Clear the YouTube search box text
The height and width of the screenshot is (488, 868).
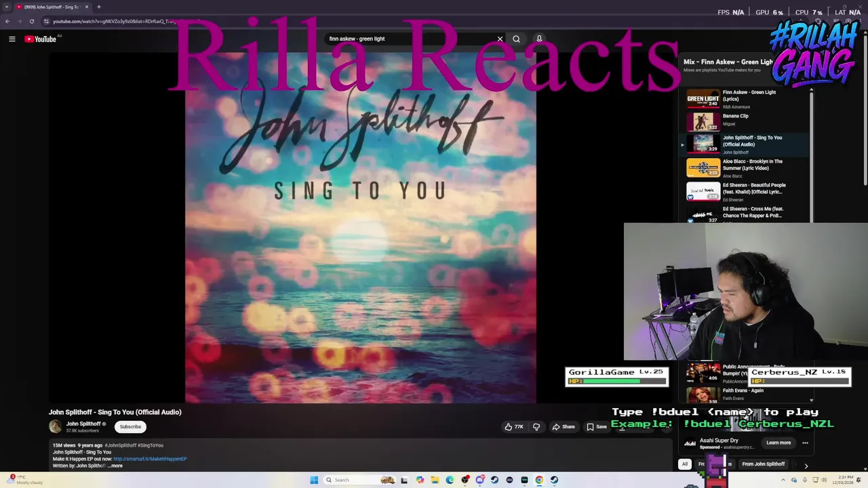[500, 39]
